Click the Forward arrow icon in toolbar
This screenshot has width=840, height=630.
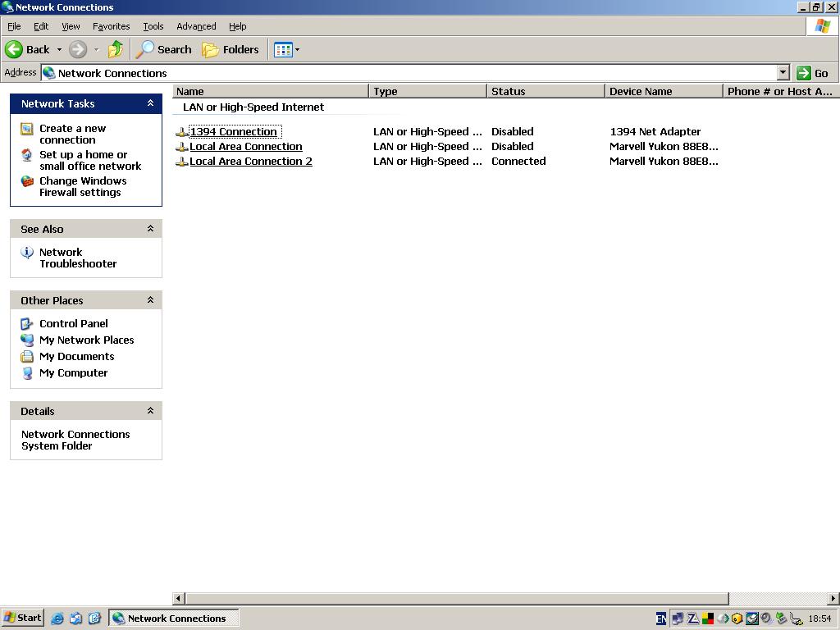click(x=78, y=50)
